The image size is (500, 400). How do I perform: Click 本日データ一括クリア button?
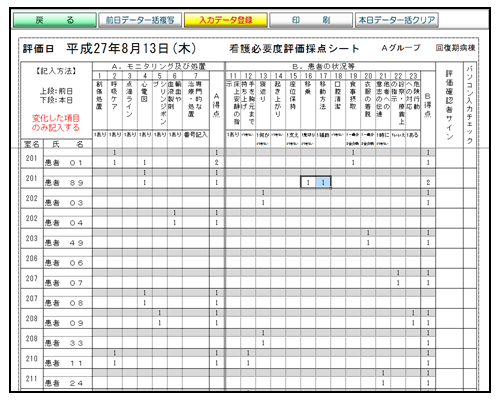click(397, 20)
